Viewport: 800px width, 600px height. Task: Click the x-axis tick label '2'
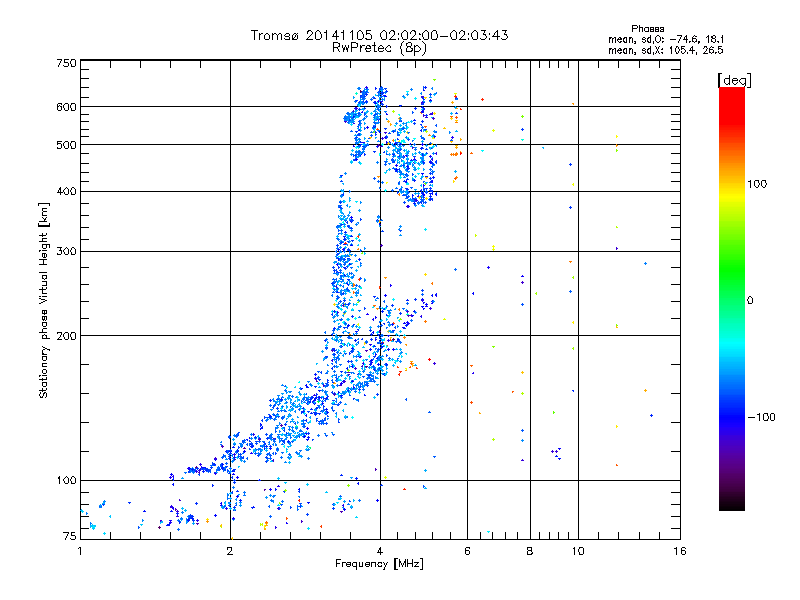click(x=230, y=551)
